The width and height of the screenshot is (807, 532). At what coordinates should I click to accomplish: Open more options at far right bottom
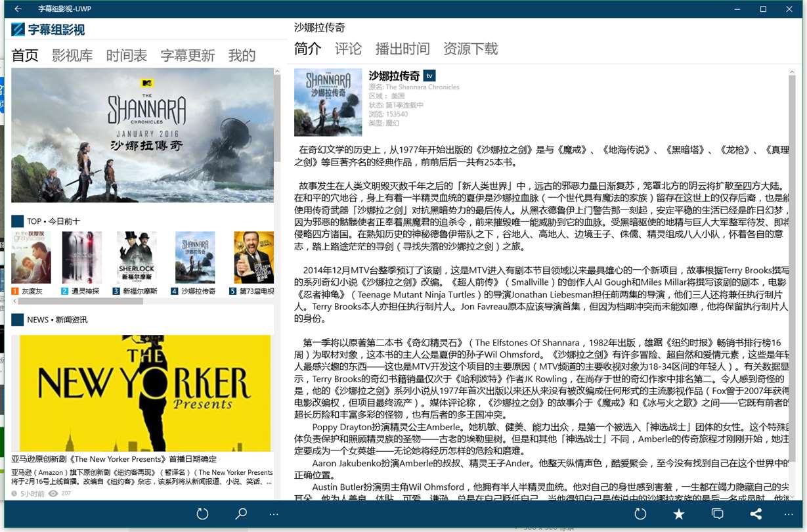(789, 514)
